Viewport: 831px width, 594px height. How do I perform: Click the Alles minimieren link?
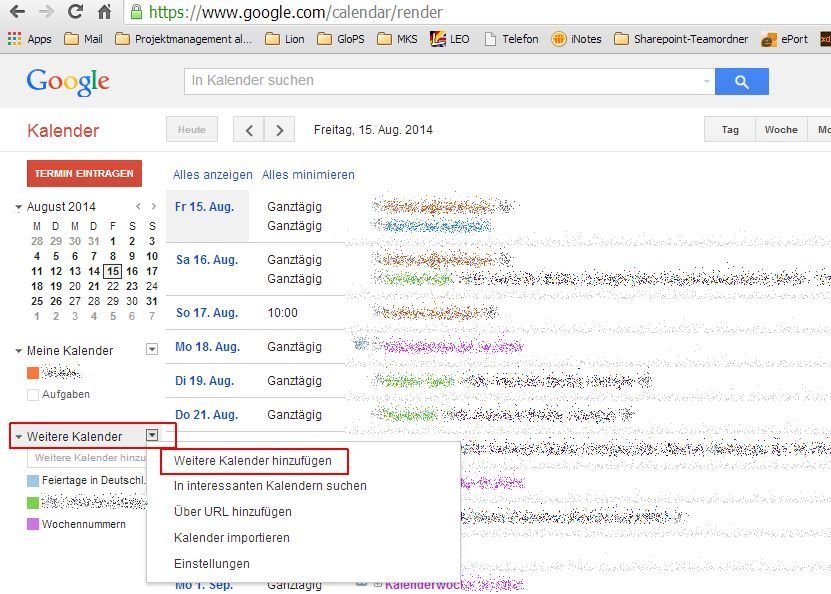click(x=308, y=175)
